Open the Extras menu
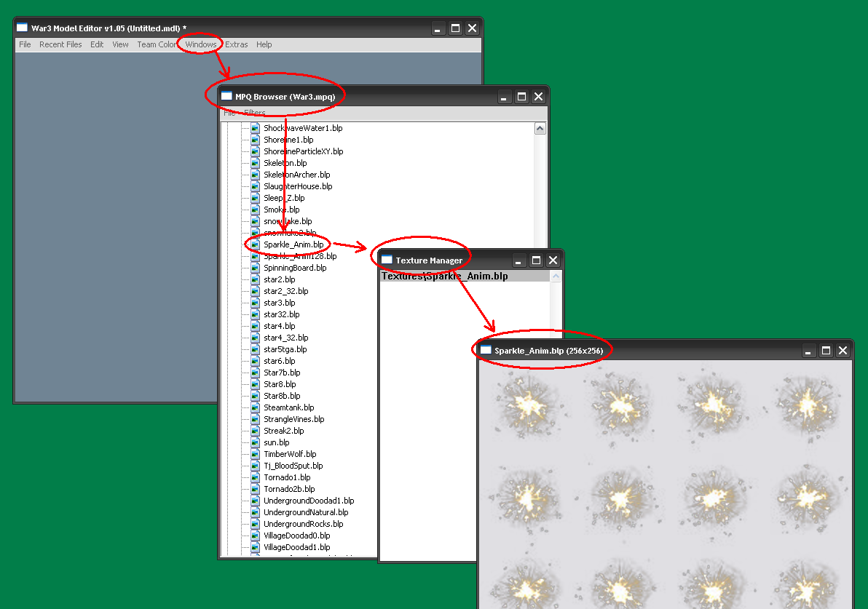The image size is (868, 609). pos(237,44)
